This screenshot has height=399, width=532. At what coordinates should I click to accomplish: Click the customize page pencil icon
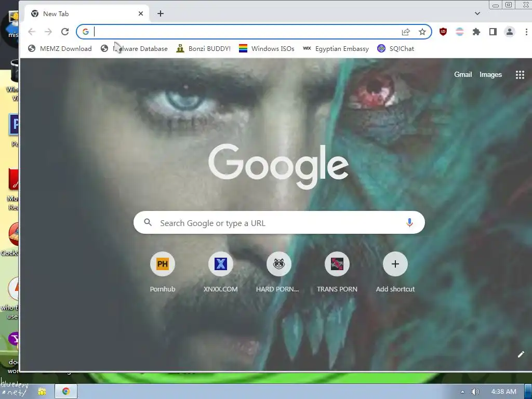[521, 354]
